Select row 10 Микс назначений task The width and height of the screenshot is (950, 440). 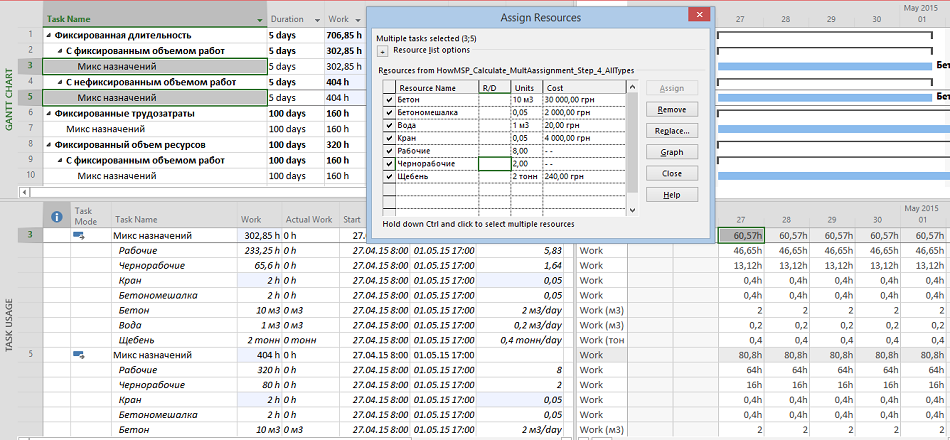click(154, 176)
